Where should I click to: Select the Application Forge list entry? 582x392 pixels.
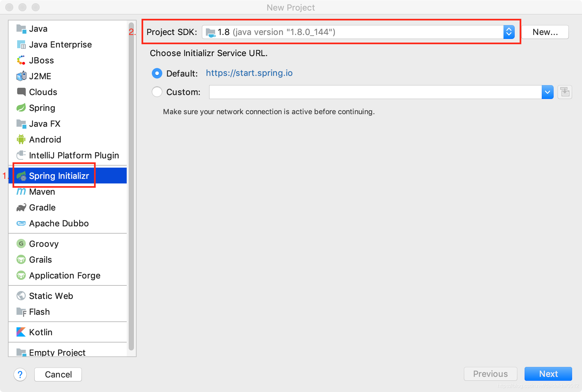[x=68, y=276]
